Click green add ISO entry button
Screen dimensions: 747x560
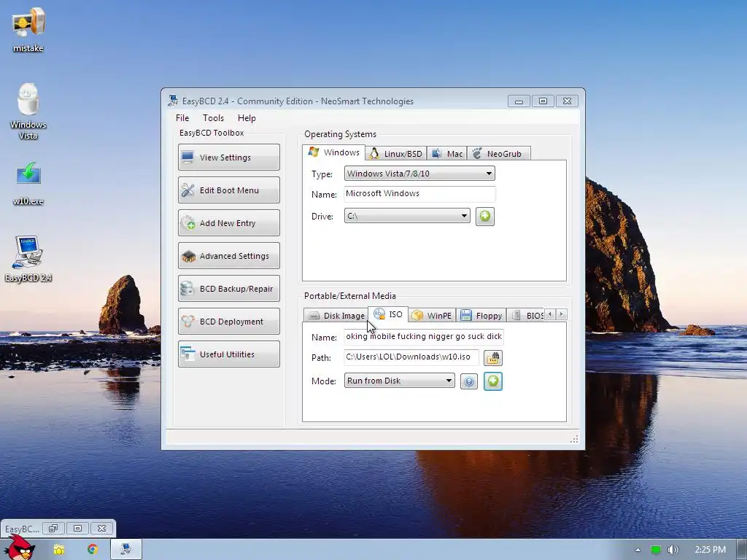pos(492,381)
